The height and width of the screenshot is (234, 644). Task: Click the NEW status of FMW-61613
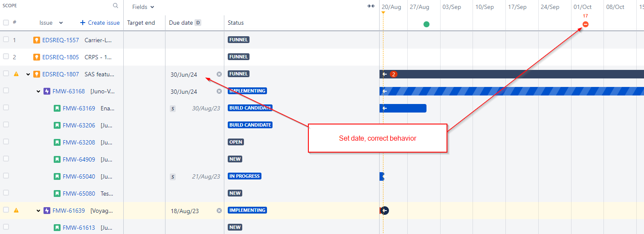(x=235, y=227)
